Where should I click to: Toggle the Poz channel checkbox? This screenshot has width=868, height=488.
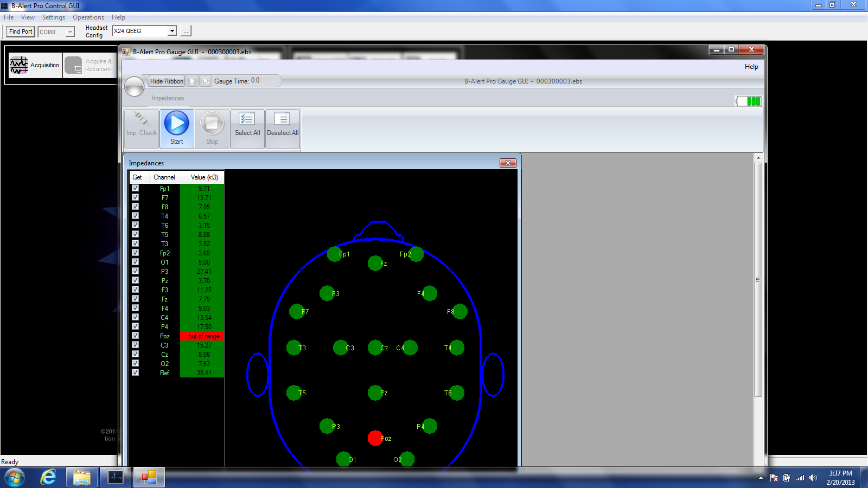[x=136, y=336]
